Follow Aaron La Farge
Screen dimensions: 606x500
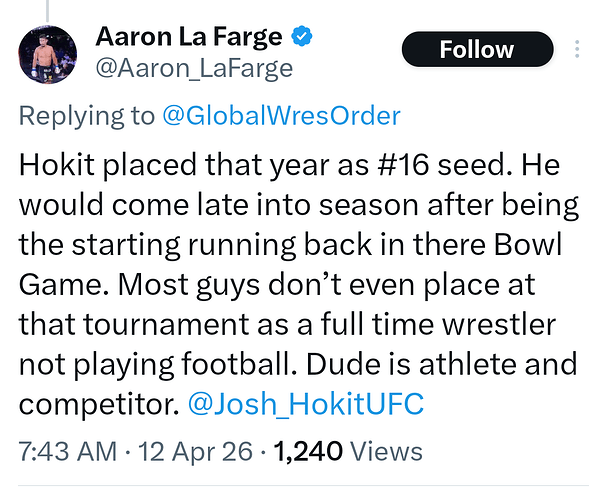pos(477,49)
